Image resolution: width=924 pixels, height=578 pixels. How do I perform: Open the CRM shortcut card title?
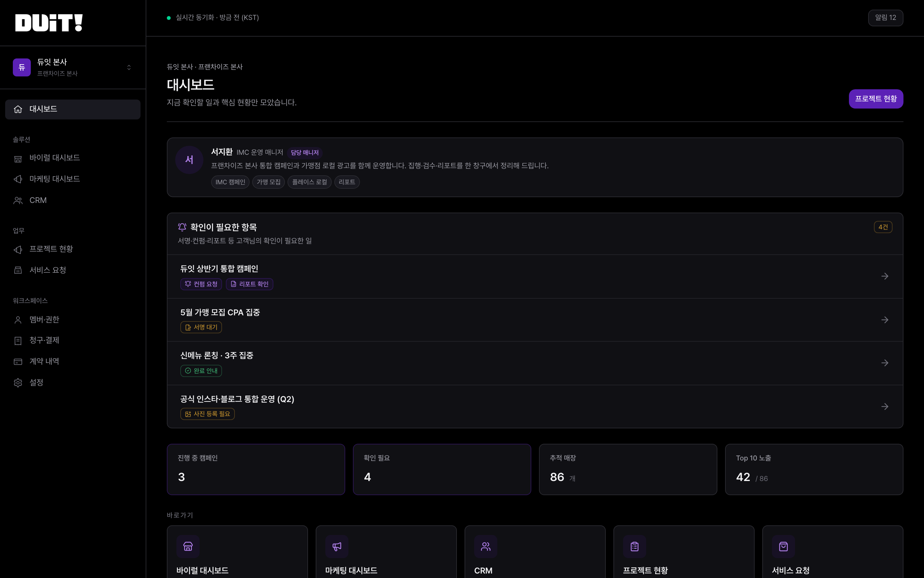tap(483, 570)
